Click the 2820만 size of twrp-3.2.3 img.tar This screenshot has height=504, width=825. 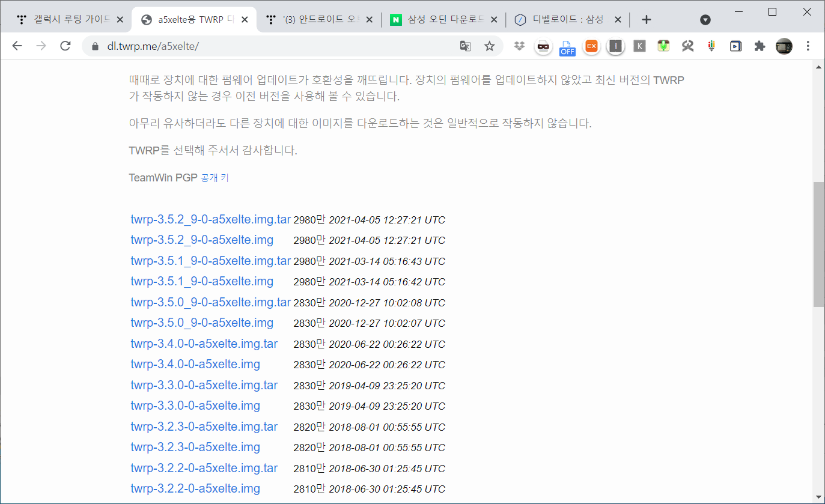tap(309, 427)
